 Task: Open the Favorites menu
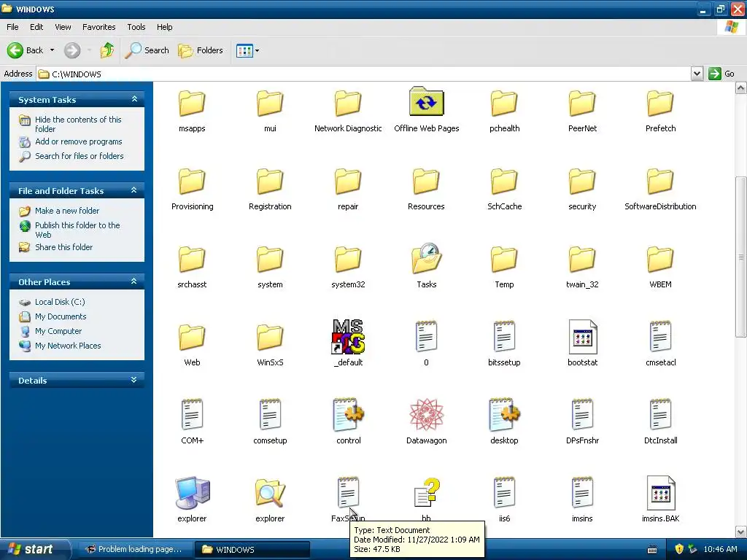(x=98, y=27)
